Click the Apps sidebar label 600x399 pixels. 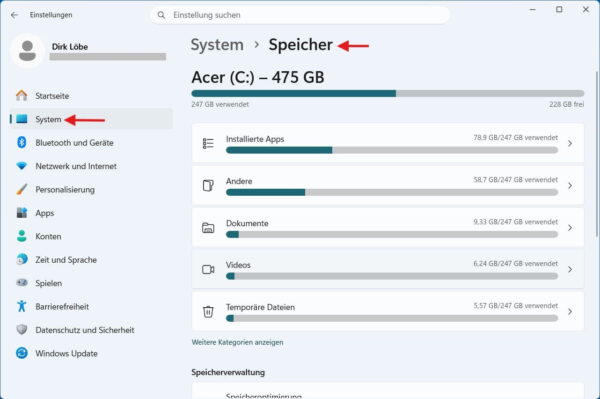click(x=45, y=213)
